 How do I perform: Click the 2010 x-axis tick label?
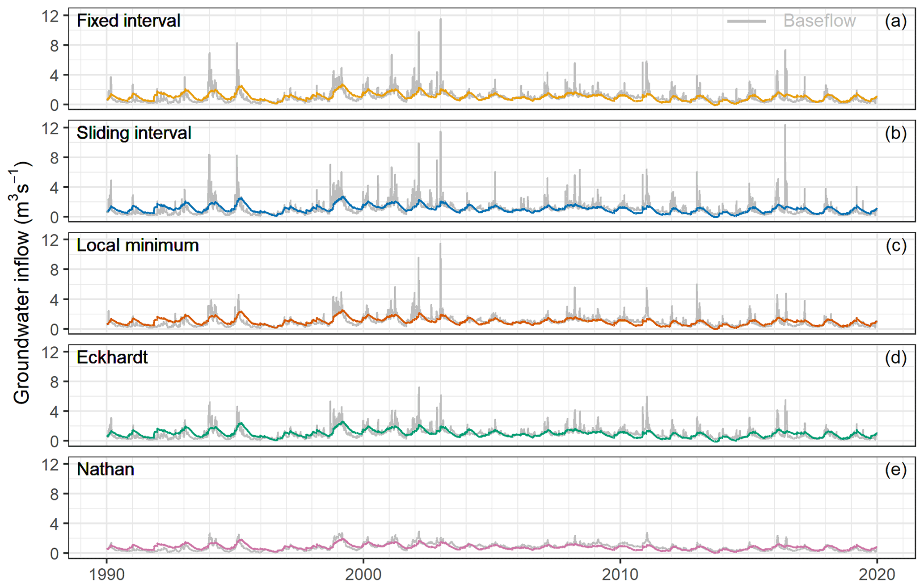click(620, 574)
